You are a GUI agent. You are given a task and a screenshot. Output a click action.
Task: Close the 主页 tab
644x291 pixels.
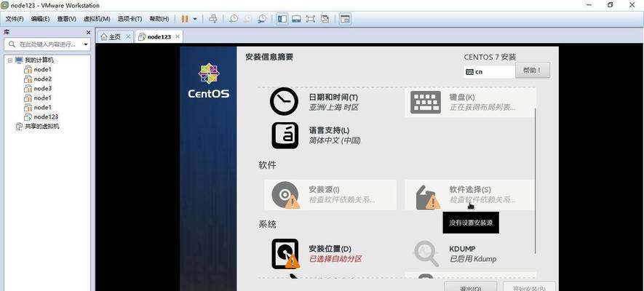[128, 36]
